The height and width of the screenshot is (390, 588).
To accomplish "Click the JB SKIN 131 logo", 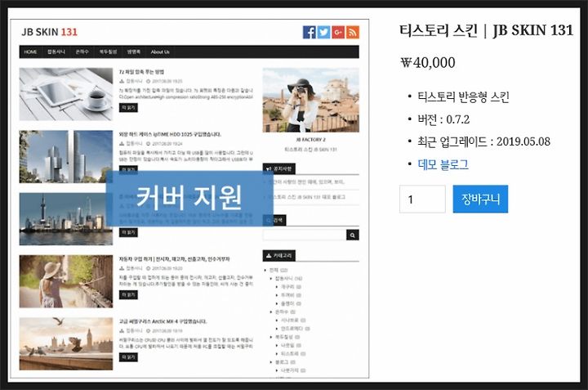I will [x=50, y=32].
